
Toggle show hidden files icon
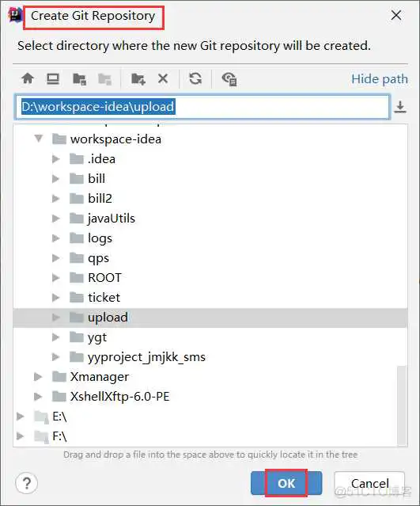[229, 79]
